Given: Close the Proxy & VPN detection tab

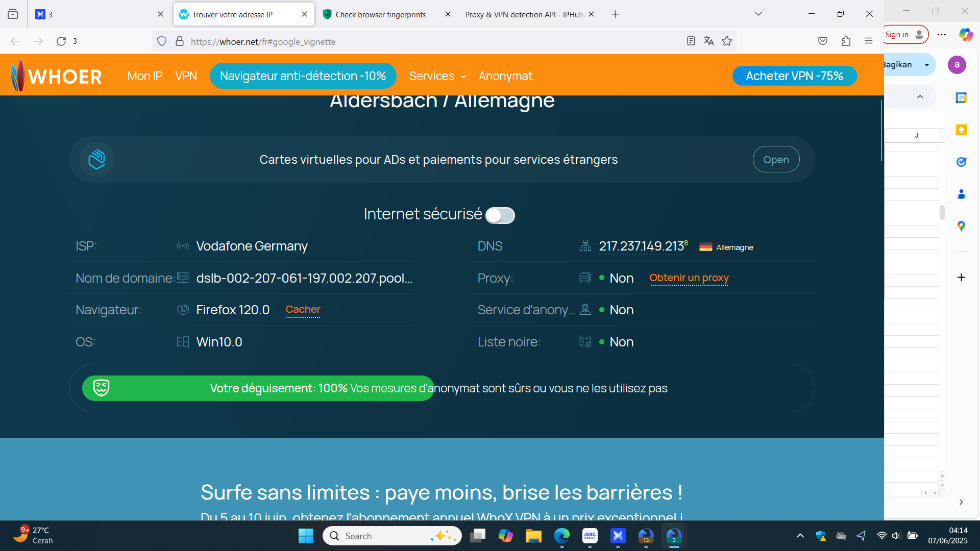Looking at the screenshot, I should (x=591, y=14).
